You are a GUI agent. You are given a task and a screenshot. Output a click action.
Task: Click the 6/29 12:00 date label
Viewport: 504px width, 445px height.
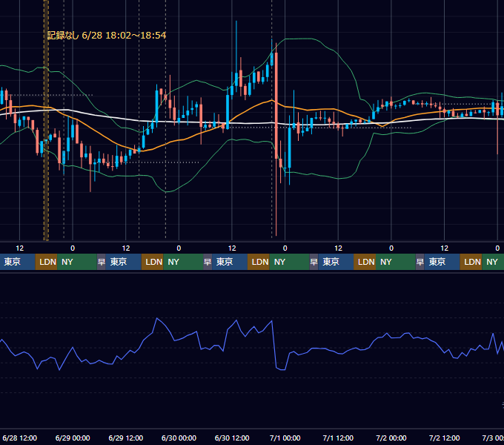(x=126, y=438)
